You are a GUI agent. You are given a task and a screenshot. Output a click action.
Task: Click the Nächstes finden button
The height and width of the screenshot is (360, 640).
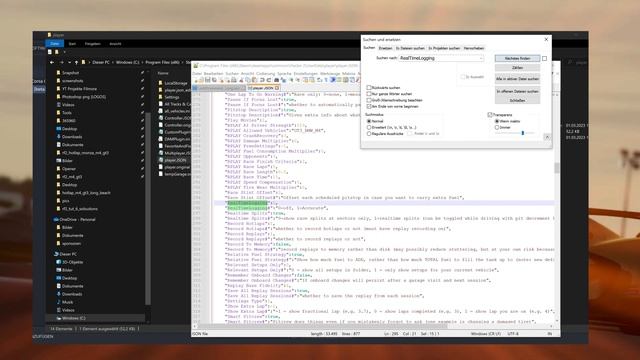click(x=518, y=58)
